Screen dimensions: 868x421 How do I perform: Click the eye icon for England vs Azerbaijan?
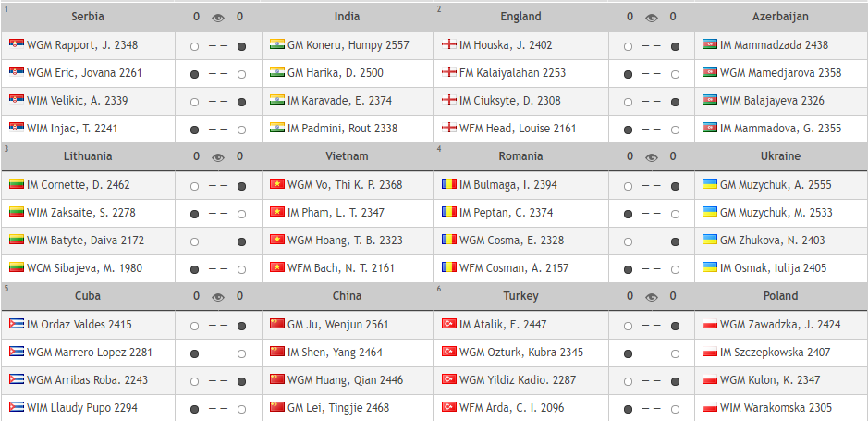tap(651, 17)
